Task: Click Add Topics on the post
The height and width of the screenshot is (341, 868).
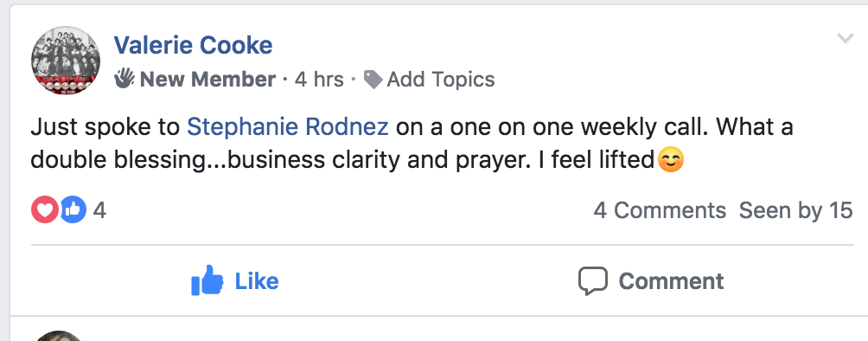Action: [441, 80]
